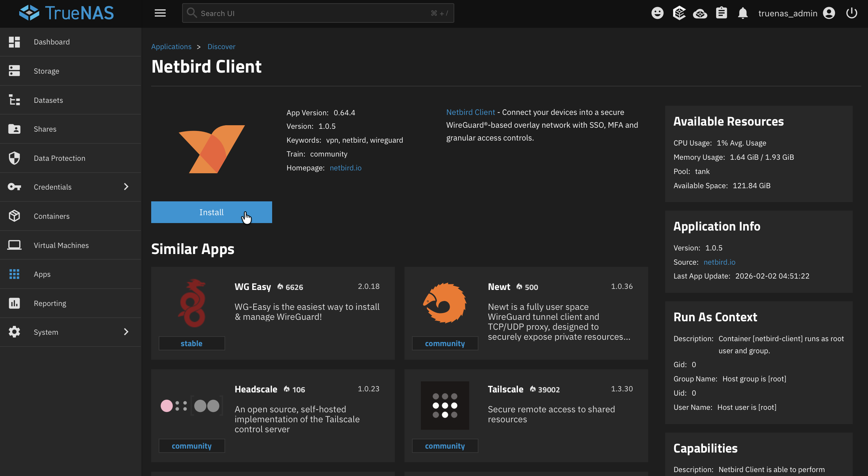
Task: Click the Applications breadcrumb link
Action: (x=171, y=47)
